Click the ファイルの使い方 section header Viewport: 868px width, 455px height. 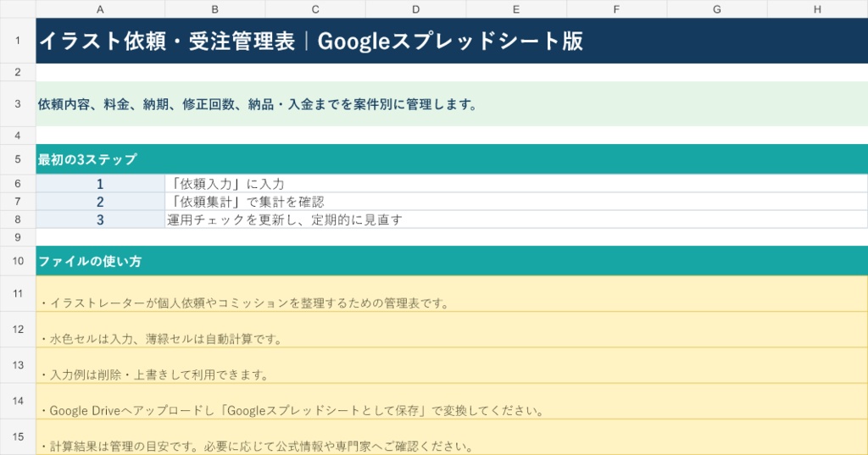(x=452, y=261)
